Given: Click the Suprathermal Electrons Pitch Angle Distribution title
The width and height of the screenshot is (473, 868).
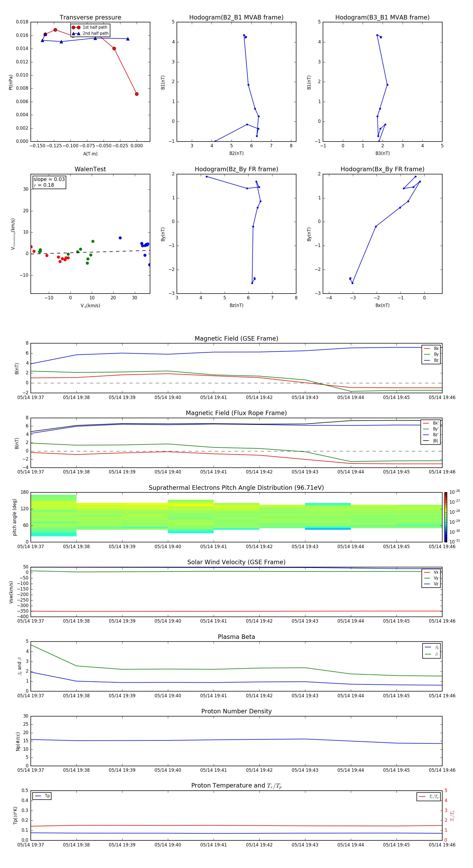Looking at the screenshot, I should (x=236, y=488).
